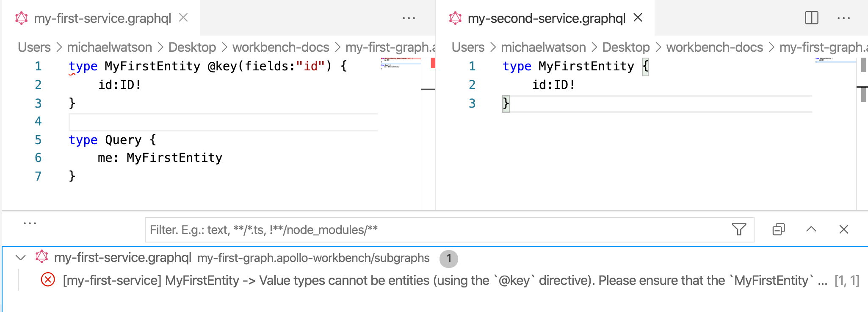Click 'type Query {' line in left editor
This screenshot has height=312, width=868.
pos(113,140)
